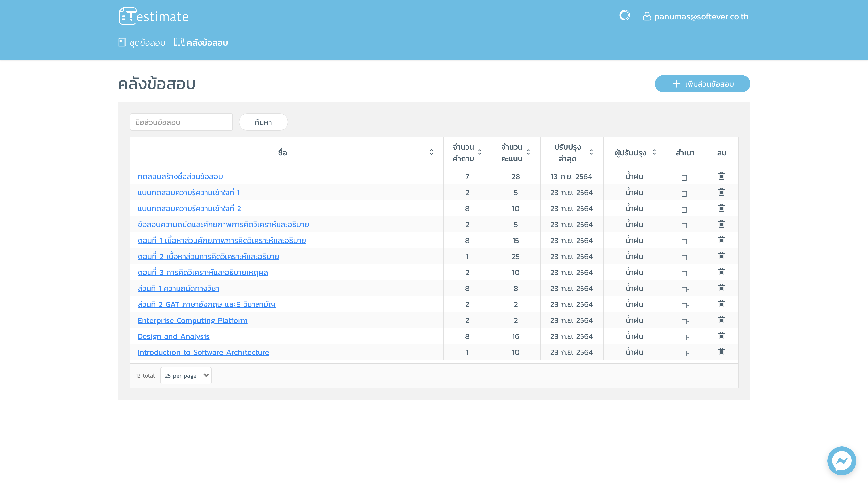The width and height of the screenshot is (868, 487).
Task: Sort by ผู้ปรับปรุง column arrows
Action: [x=654, y=152]
